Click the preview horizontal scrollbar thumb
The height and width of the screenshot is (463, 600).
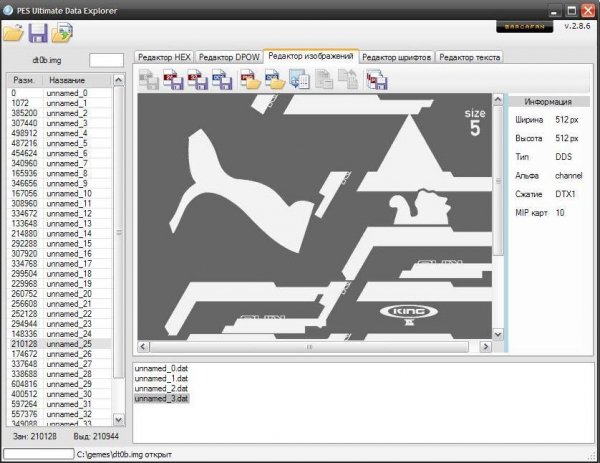point(309,347)
